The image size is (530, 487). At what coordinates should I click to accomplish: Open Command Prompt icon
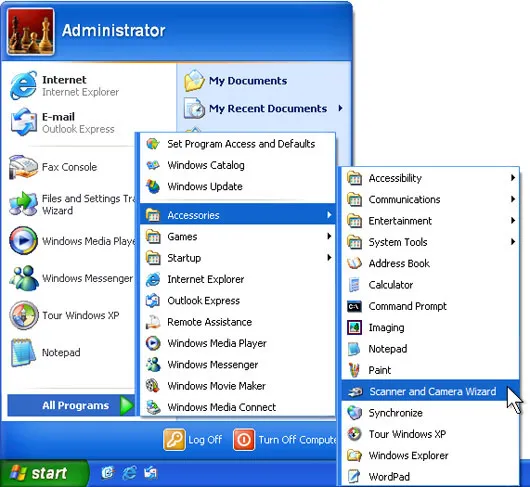354,306
